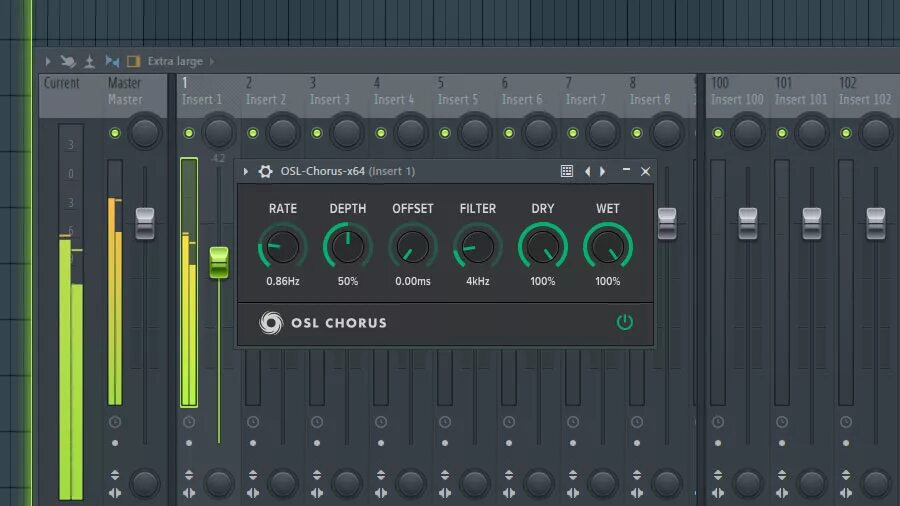
Task: Click the green Insert 1 volume fader
Action: [x=219, y=263]
